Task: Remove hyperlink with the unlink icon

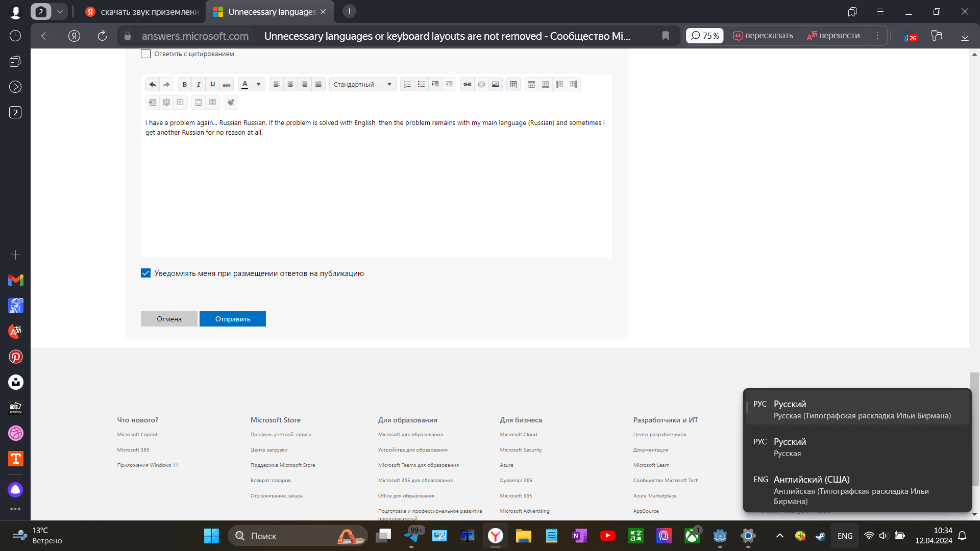Action: coord(481,85)
